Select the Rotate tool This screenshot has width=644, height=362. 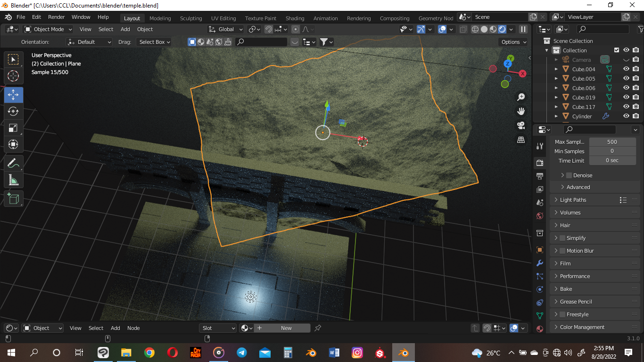pyautogui.click(x=13, y=111)
